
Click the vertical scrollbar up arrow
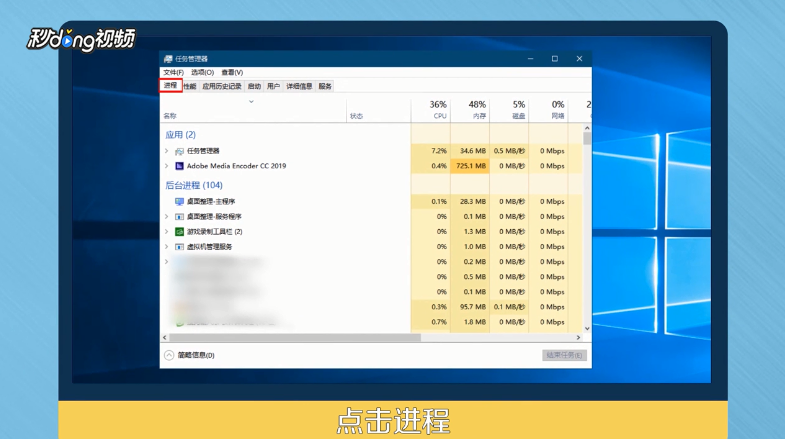pyautogui.click(x=587, y=128)
